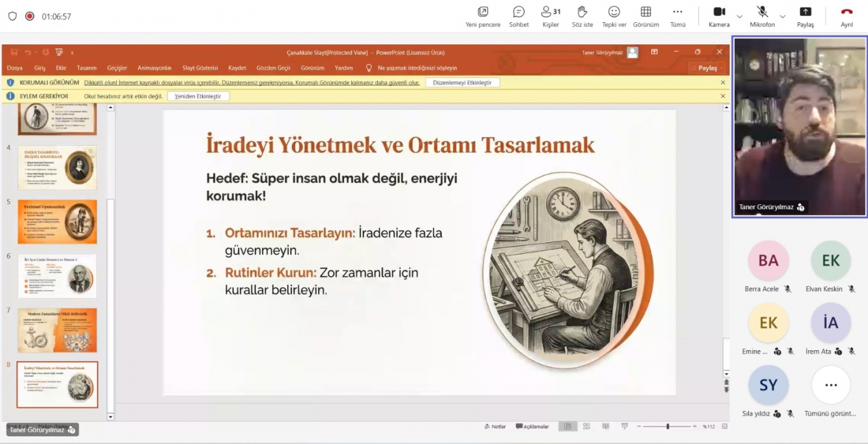The width and height of the screenshot is (868, 444).
Task: Expand the Kamera options dropdown arrow
Action: coord(739,16)
